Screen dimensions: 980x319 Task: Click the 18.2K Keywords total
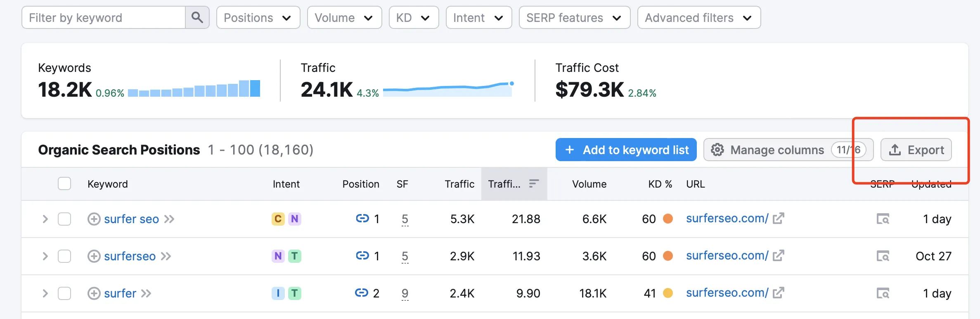tap(65, 90)
